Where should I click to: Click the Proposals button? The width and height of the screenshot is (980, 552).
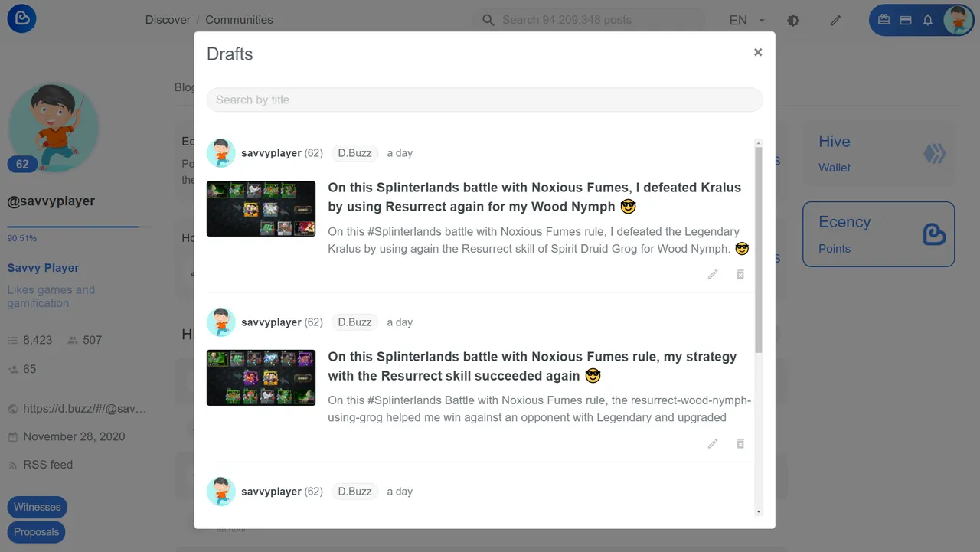36,532
